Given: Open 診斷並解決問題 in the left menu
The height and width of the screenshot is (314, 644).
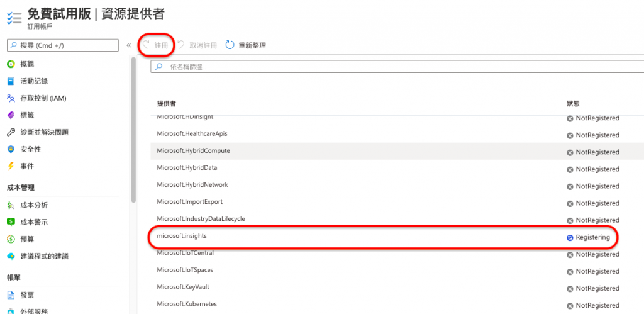Looking at the screenshot, I should (x=45, y=132).
